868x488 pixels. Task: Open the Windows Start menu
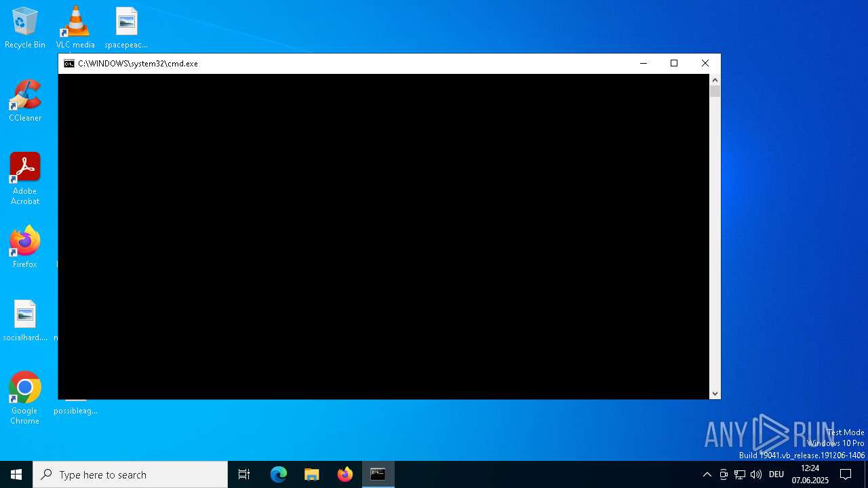[x=16, y=474]
